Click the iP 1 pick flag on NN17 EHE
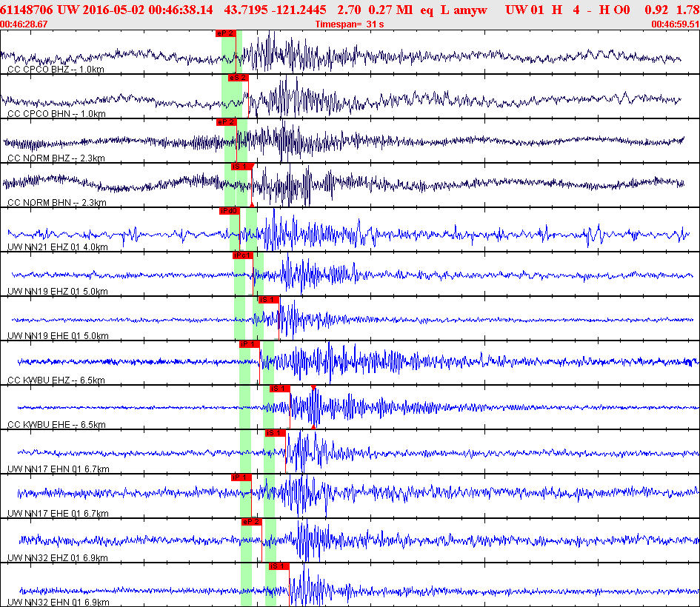The width and height of the screenshot is (700, 607). coord(241,477)
